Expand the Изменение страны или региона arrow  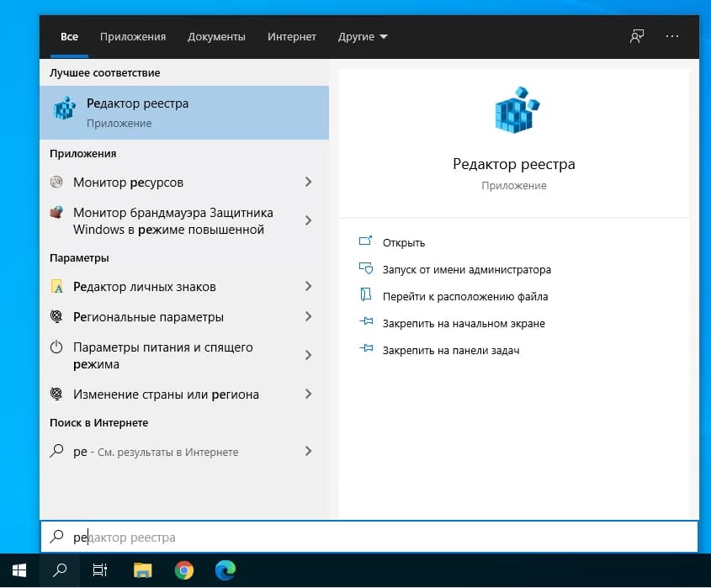308,394
